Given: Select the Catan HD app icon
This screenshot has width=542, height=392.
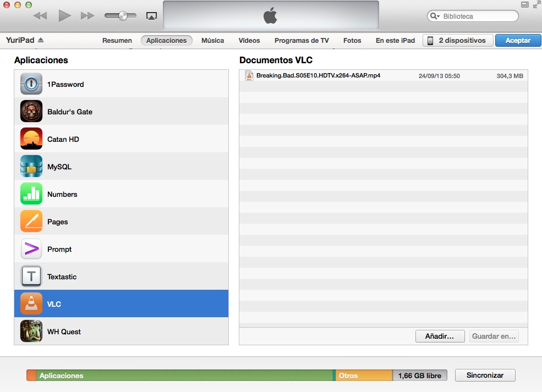Looking at the screenshot, I should click(31, 139).
